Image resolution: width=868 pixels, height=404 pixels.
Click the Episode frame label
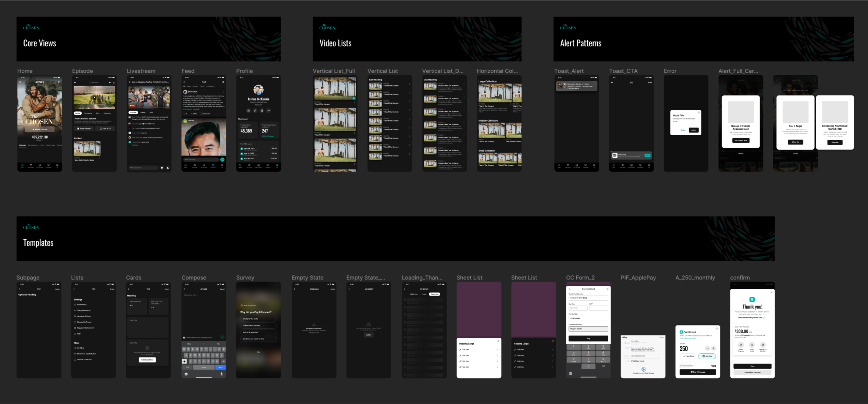coord(82,71)
